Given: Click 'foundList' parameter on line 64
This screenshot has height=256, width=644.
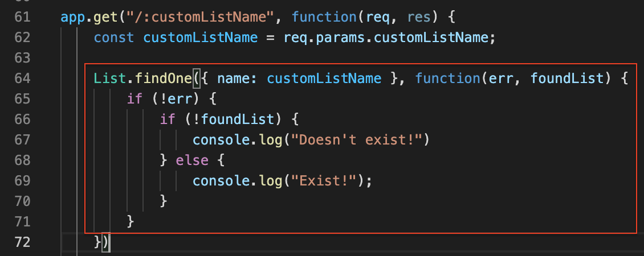Looking at the screenshot, I should click(567, 79).
